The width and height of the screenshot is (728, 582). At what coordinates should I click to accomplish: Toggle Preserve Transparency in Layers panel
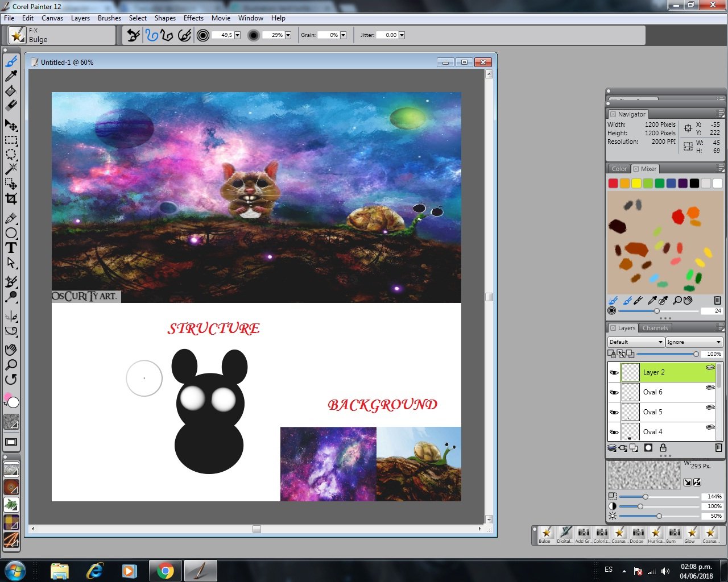612,354
